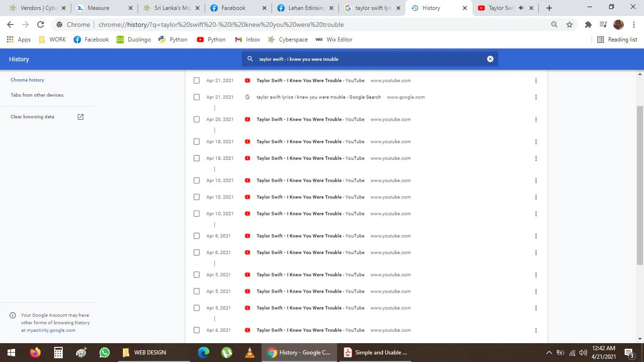Tick the checkbox for the Google Search entry

point(197,97)
